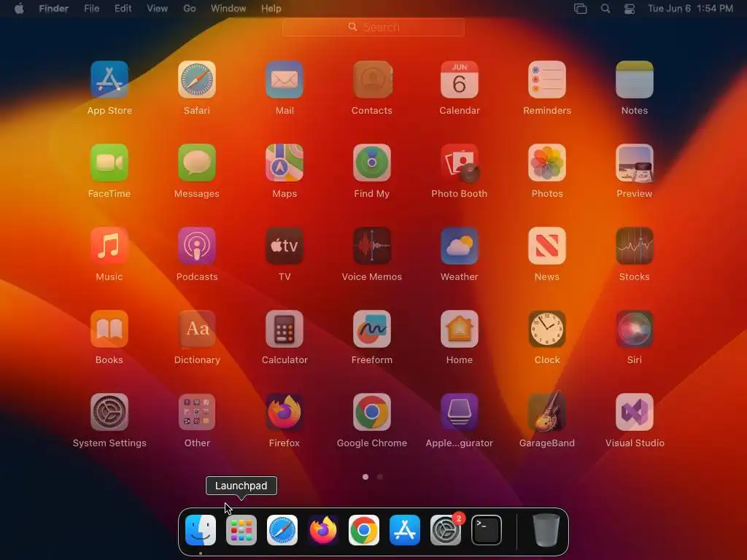
Task: Click the Launchpad icon in the Dock
Action: [x=241, y=530]
